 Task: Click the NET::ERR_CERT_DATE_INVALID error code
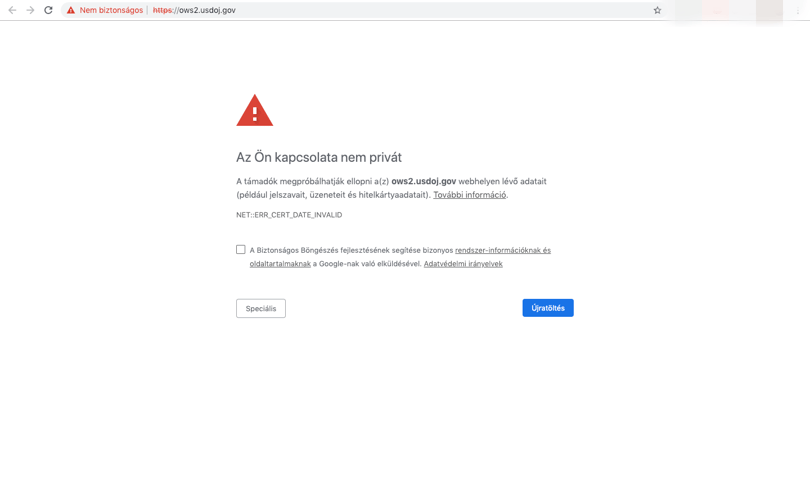289,215
